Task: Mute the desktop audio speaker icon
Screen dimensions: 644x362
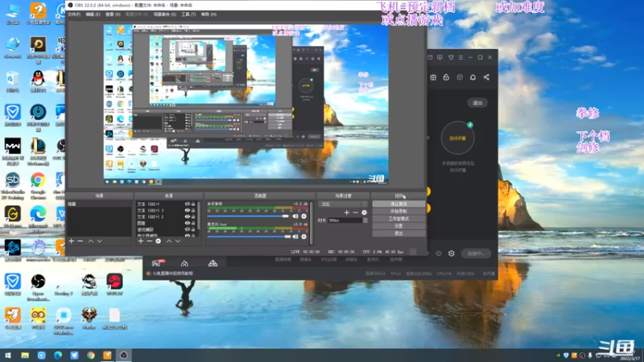Action: (x=295, y=216)
